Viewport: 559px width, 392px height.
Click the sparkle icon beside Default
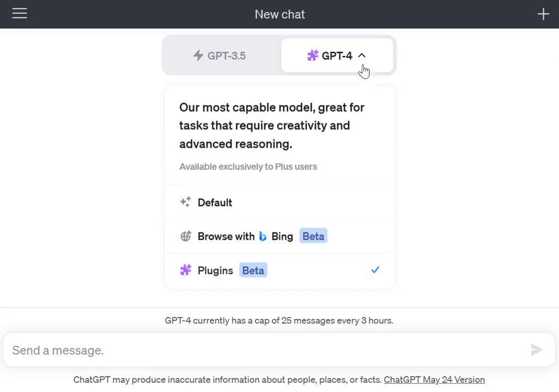pyautogui.click(x=185, y=201)
